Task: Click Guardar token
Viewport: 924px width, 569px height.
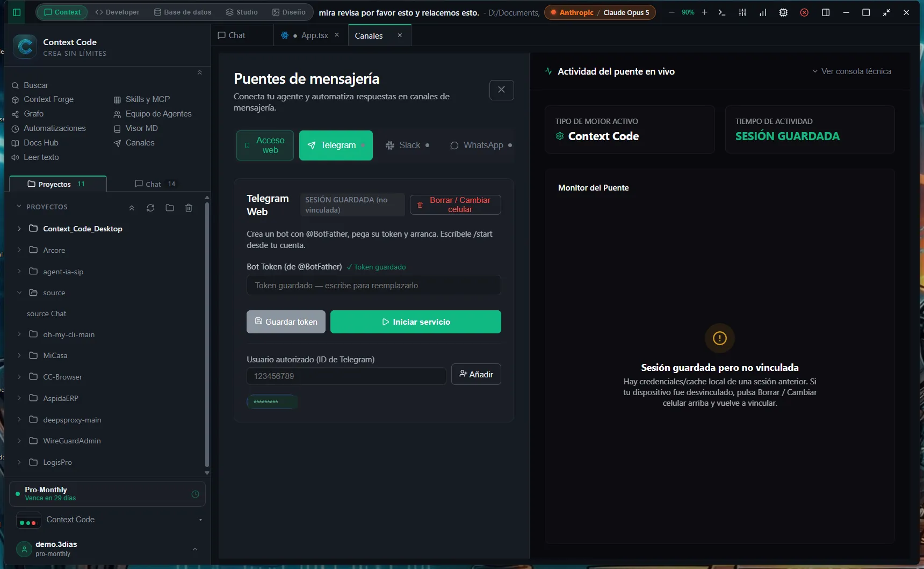Action: click(x=286, y=322)
